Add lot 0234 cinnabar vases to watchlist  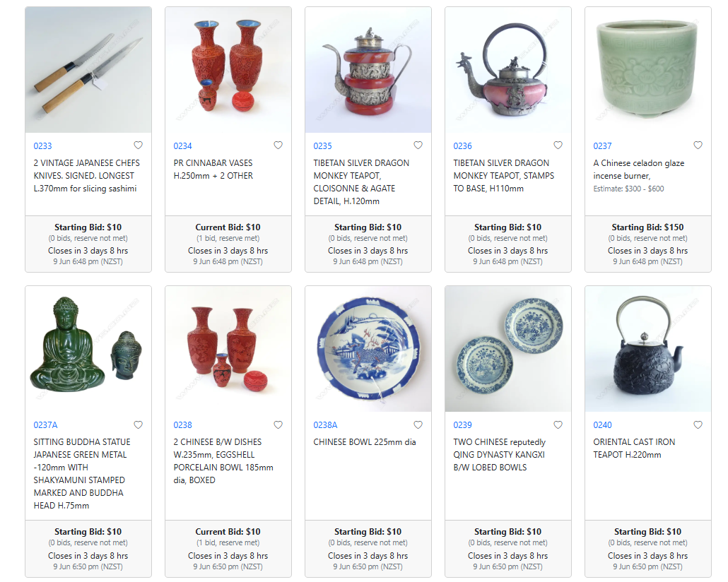278,145
